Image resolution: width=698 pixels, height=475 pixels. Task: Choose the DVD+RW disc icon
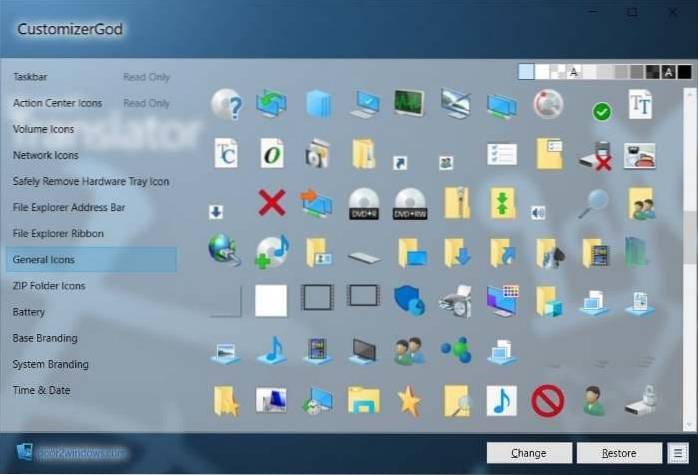tap(410, 203)
